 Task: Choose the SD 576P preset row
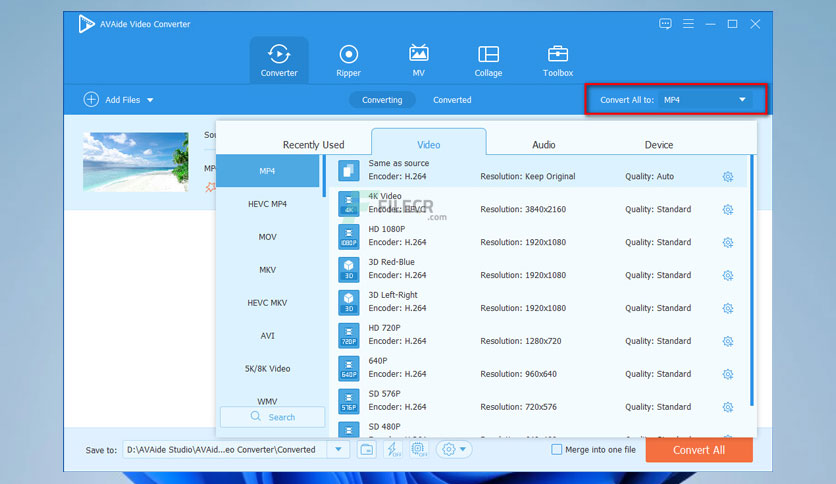[538, 401]
